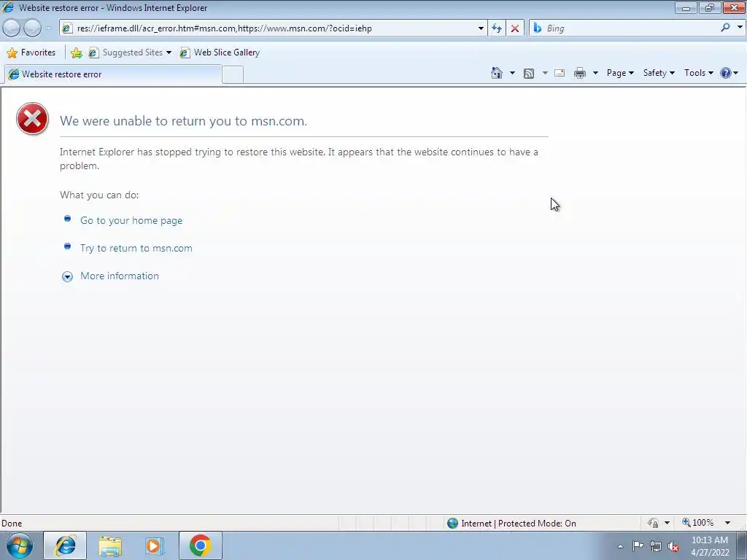Open the Tools menu
The height and width of the screenshot is (560, 747).
[698, 73]
